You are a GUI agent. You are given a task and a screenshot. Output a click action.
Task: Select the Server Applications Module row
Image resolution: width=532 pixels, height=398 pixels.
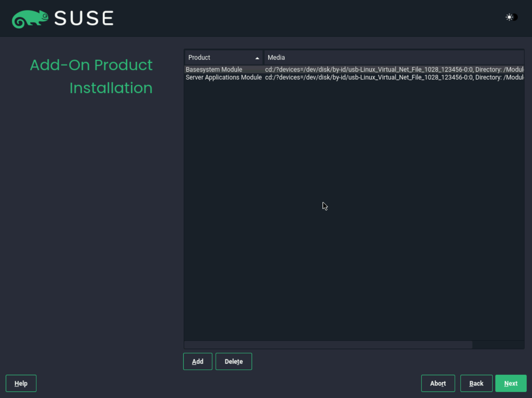coord(223,77)
